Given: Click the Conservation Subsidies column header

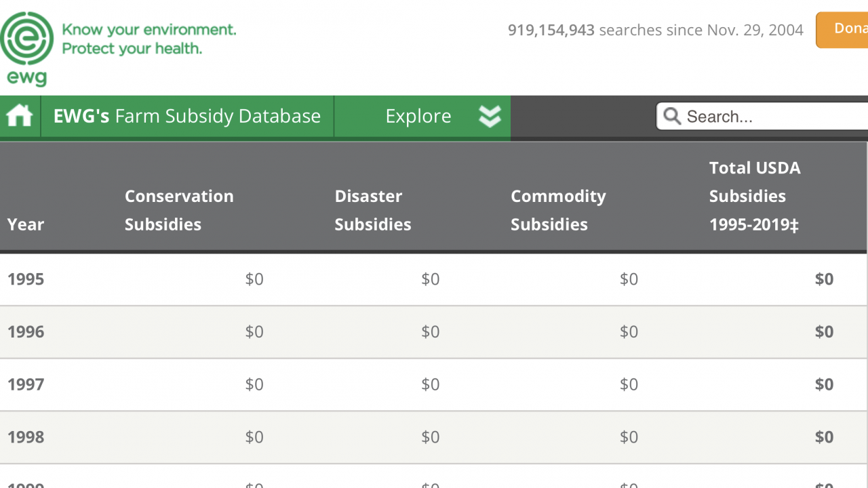Looking at the screenshot, I should pos(179,210).
